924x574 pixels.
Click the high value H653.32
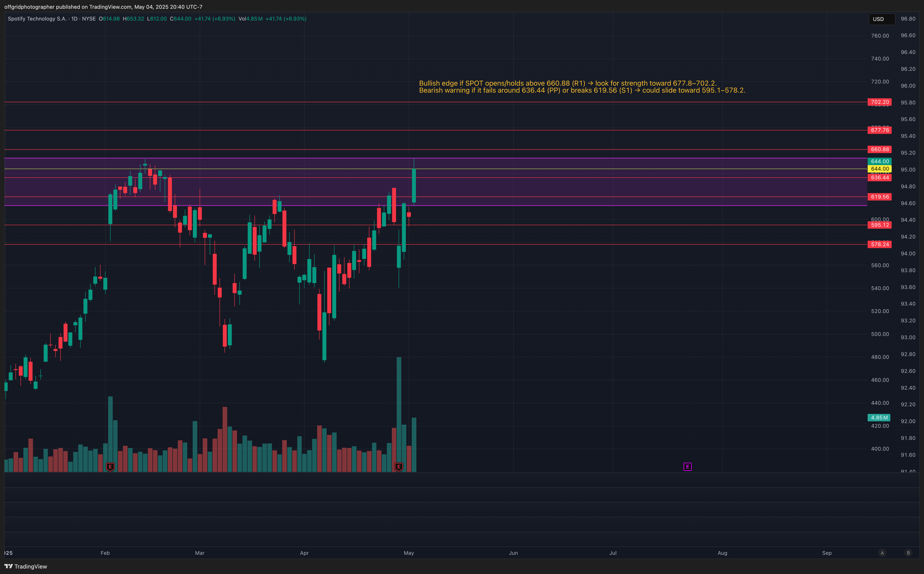(133, 19)
